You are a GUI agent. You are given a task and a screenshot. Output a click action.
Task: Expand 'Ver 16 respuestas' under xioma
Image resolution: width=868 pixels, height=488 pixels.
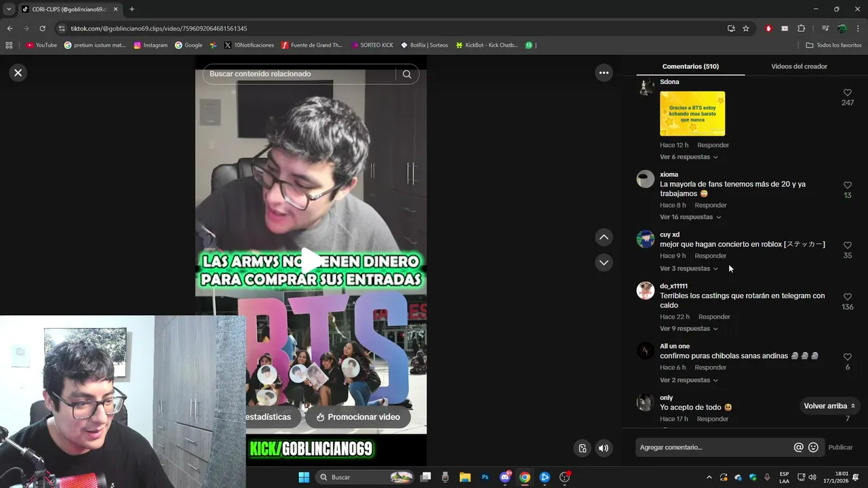coord(690,218)
